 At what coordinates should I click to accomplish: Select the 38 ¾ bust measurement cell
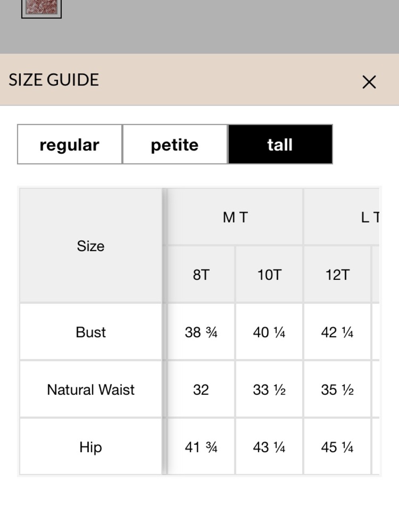click(201, 332)
